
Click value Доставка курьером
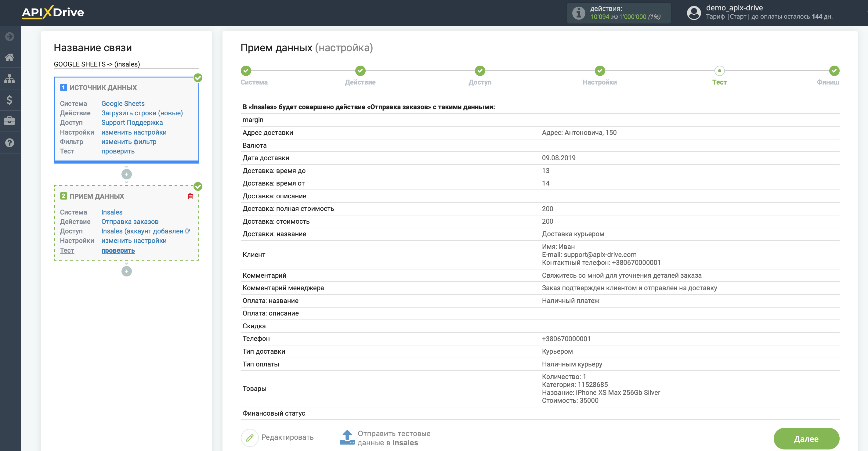[573, 234]
